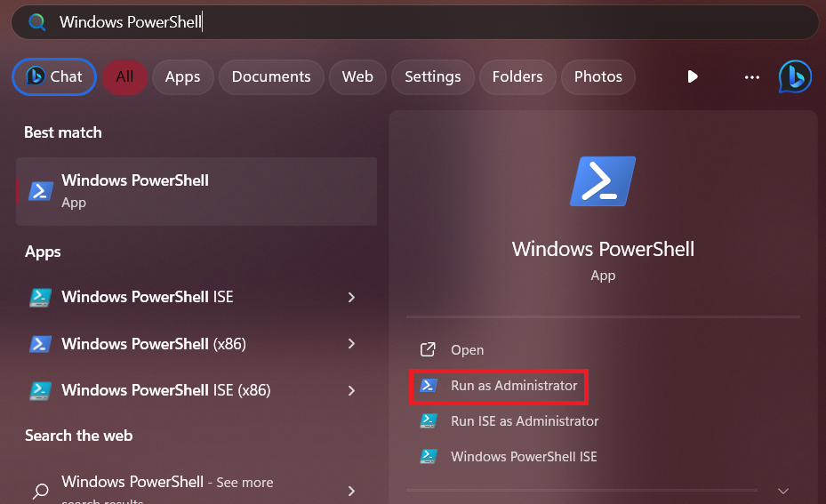Click the Open external-link icon

point(428,350)
